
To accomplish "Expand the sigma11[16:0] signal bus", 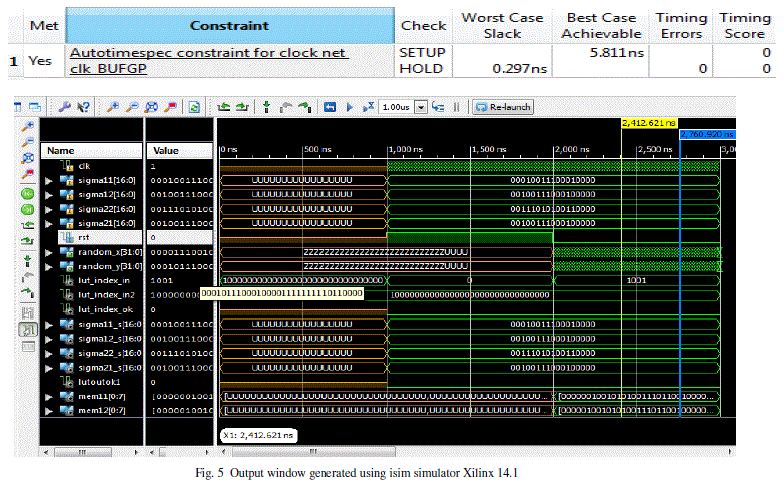I will point(50,180).
